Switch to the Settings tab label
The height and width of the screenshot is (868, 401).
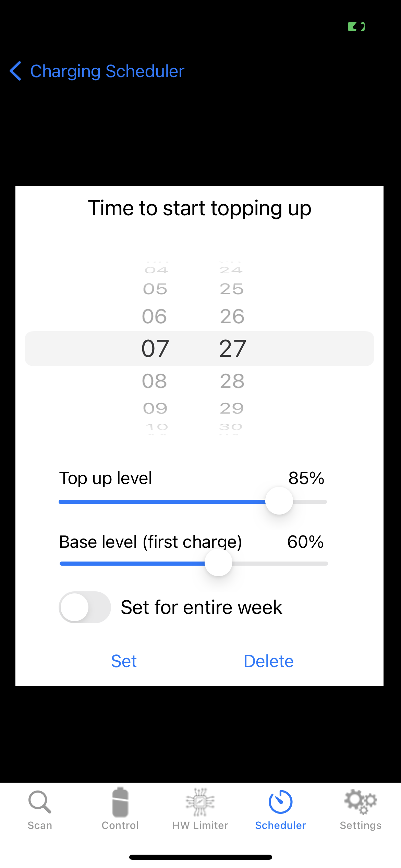[361, 825]
